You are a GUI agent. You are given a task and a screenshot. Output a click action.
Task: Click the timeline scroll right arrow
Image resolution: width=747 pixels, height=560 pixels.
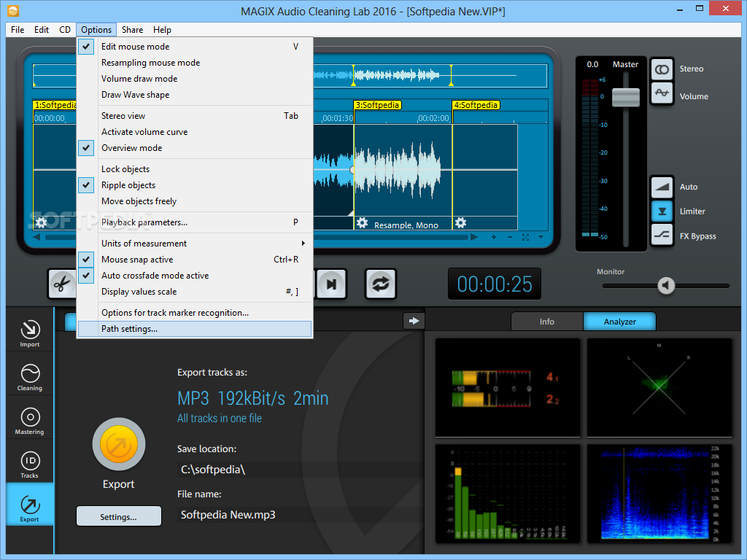click(474, 237)
